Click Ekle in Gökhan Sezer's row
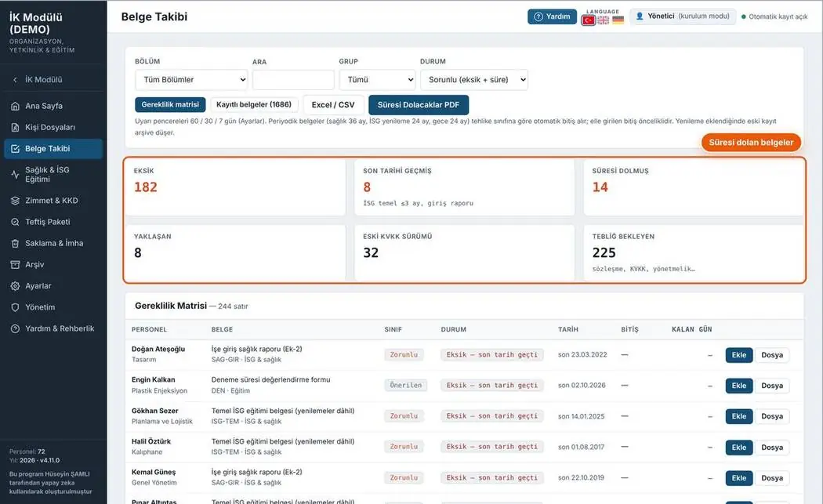 [x=739, y=416]
